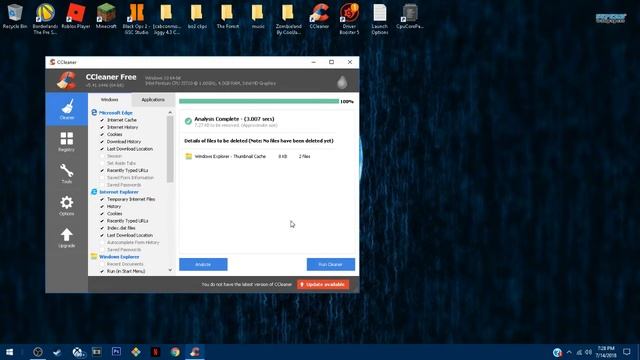
Task: Uncheck Microsoft Edge Internet Cache
Action: (x=102, y=120)
